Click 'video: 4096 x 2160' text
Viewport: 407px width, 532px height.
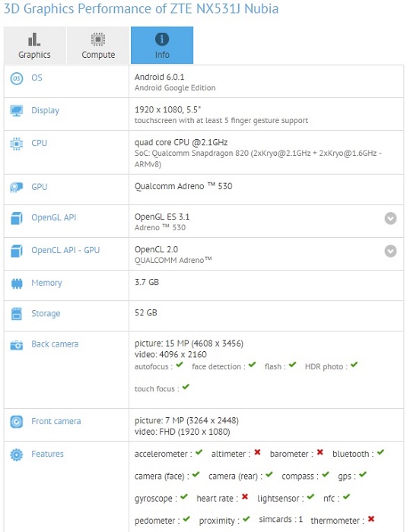click(x=170, y=355)
